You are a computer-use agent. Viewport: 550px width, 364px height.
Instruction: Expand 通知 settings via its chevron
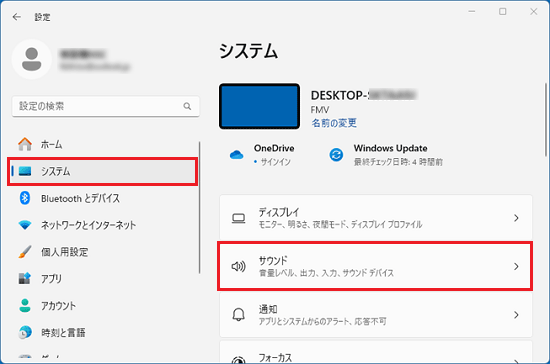click(x=516, y=315)
